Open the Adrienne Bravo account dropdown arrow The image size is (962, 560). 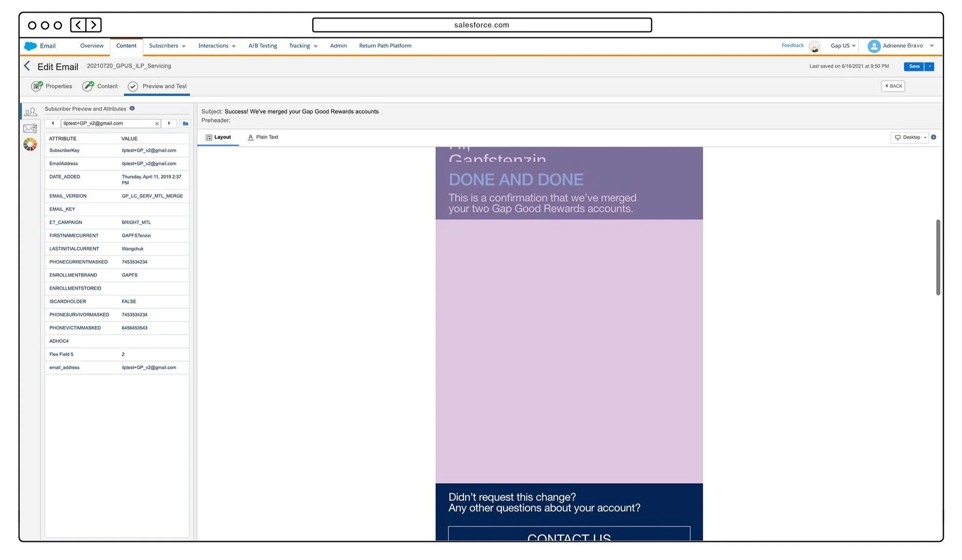point(932,46)
